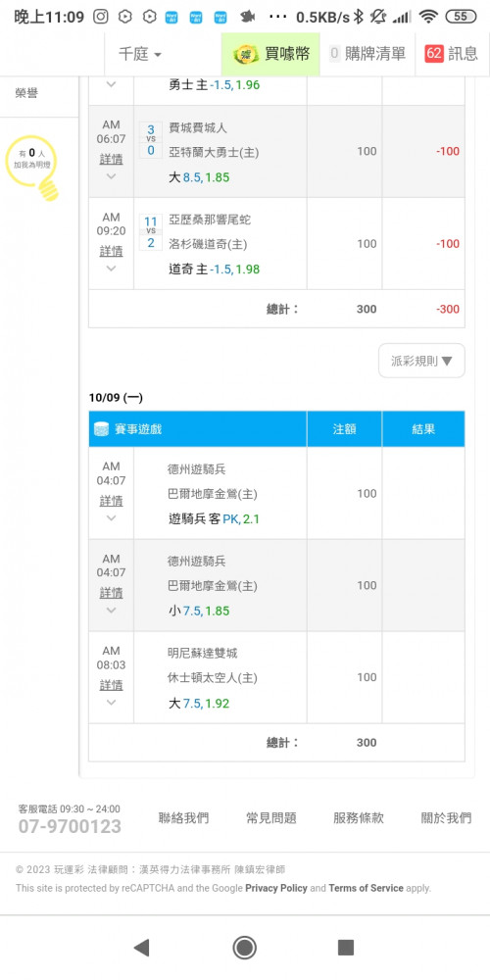This screenshot has width=490, height=980.
Task: Tap the Wi-Fi status icon
Action: point(429,17)
